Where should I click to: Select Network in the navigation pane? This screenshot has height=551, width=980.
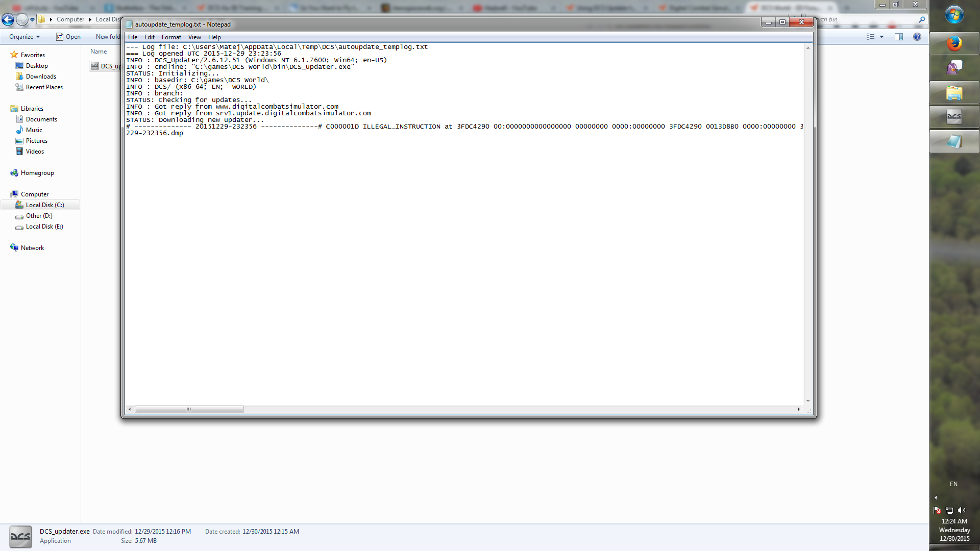coord(32,248)
